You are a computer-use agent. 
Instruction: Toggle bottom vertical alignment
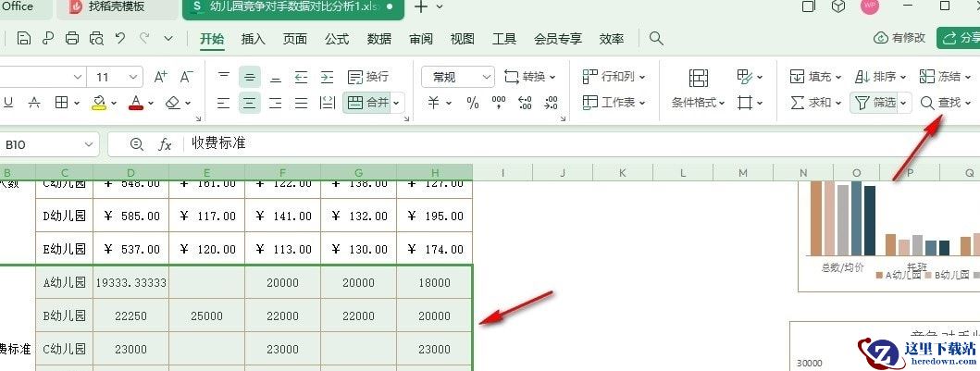(x=276, y=77)
